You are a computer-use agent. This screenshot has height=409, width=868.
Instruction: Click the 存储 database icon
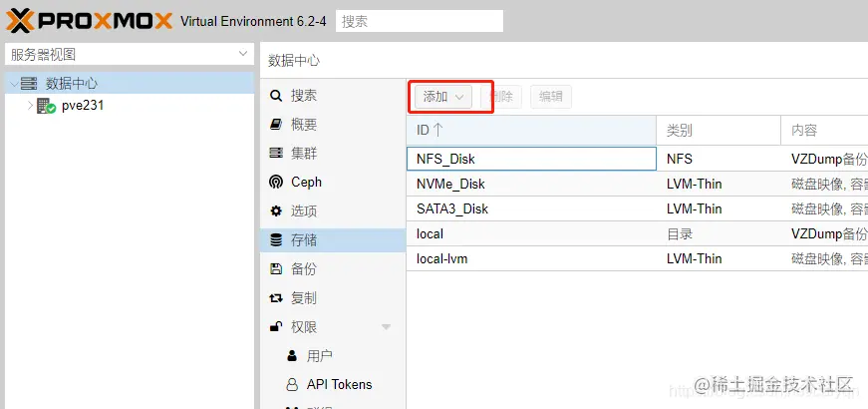(276, 240)
